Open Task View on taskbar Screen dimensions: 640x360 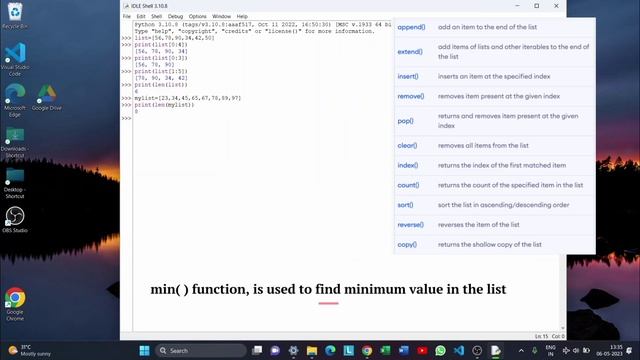coord(257,351)
